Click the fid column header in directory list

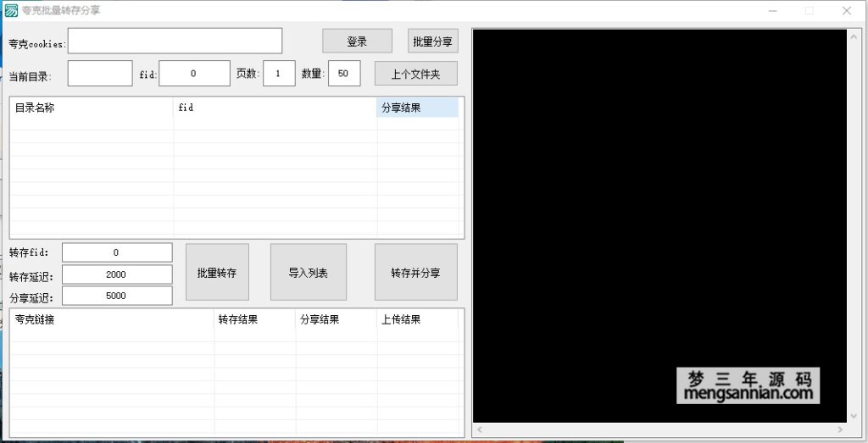click(275, 108)
